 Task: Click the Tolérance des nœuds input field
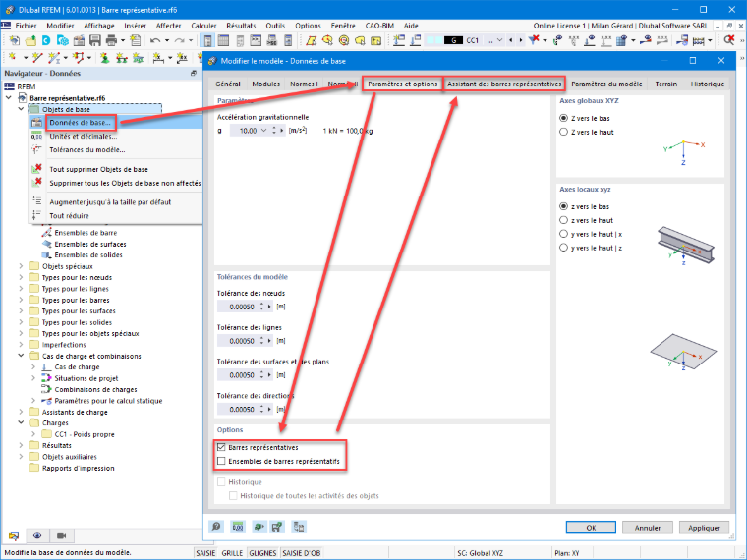click(238, 307)
